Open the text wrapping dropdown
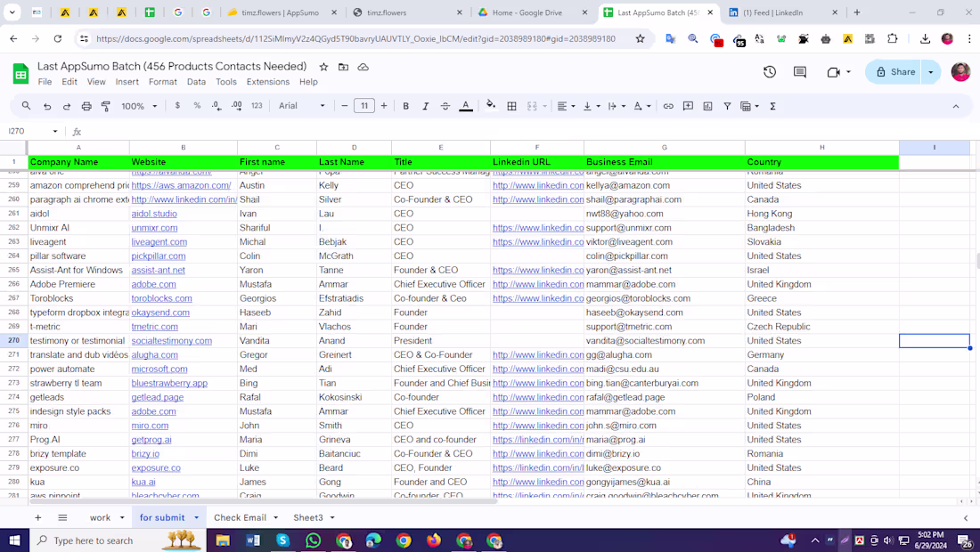 coord(617,106)
